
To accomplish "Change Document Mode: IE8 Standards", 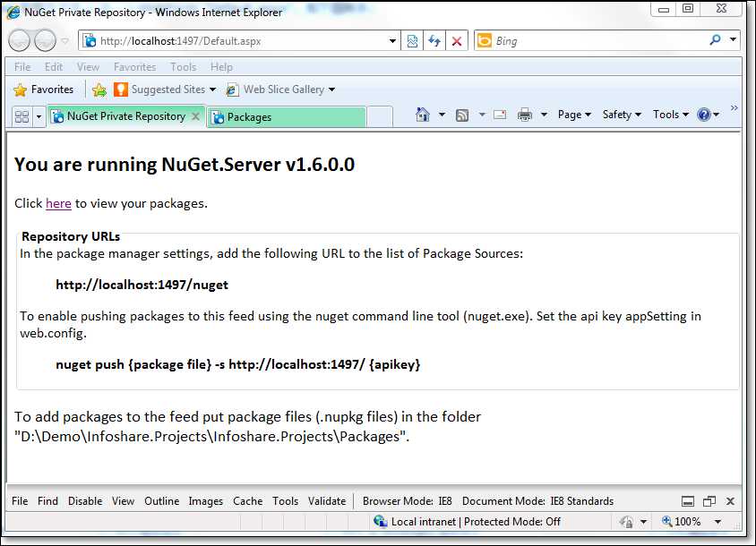I will point(537,501).
